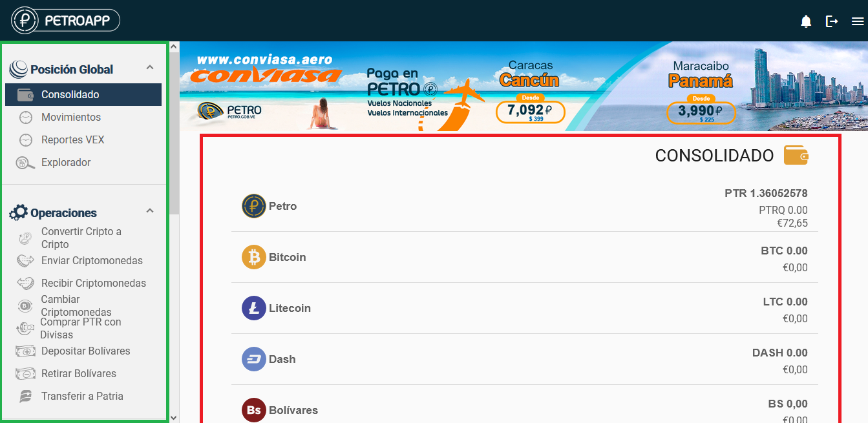
Task: Collapse the Operaciones section
Action: pos(150,211)
